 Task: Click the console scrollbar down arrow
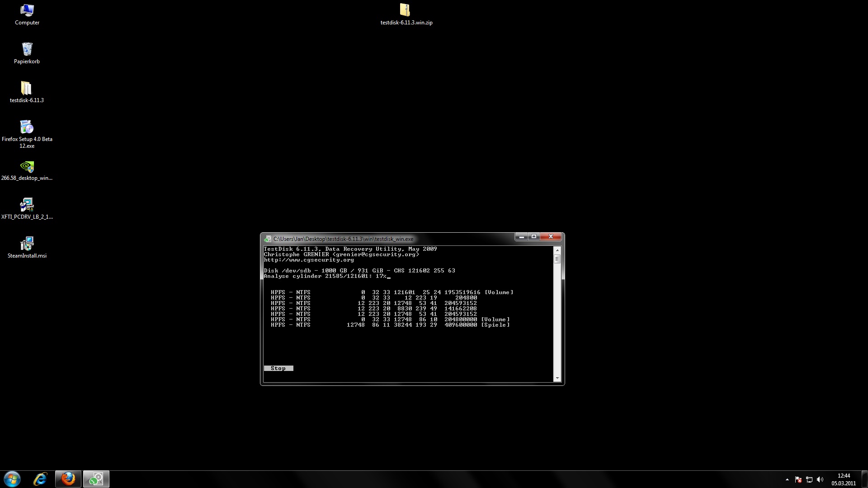[557, 378]
